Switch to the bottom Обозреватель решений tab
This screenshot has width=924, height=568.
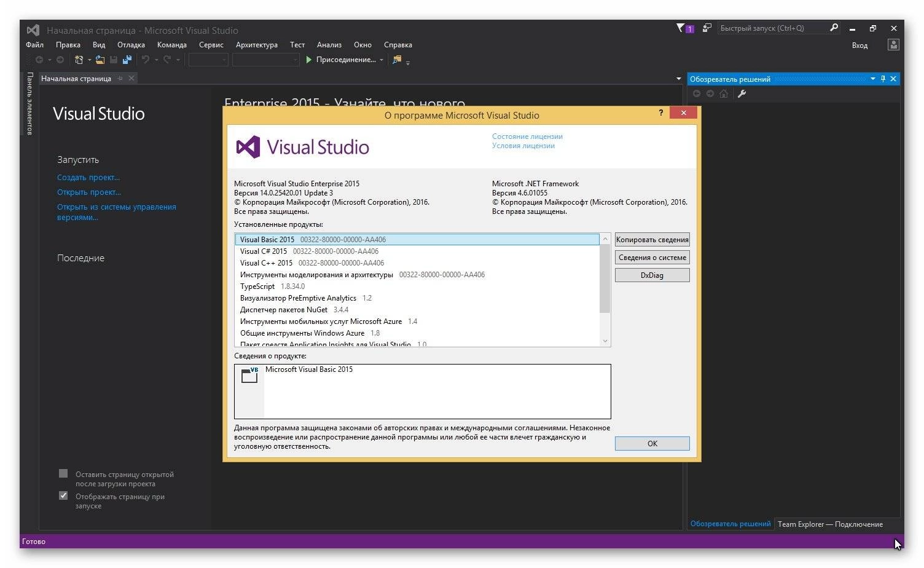coord(730,524)
